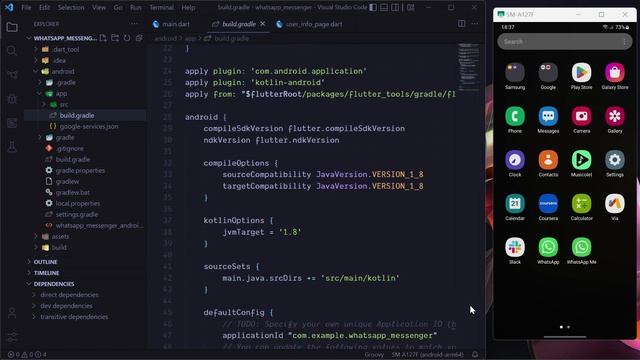This screenshot has height=360, width=640.
Task: Launch Coursera app on phone
Action: [x=548, y=207]
